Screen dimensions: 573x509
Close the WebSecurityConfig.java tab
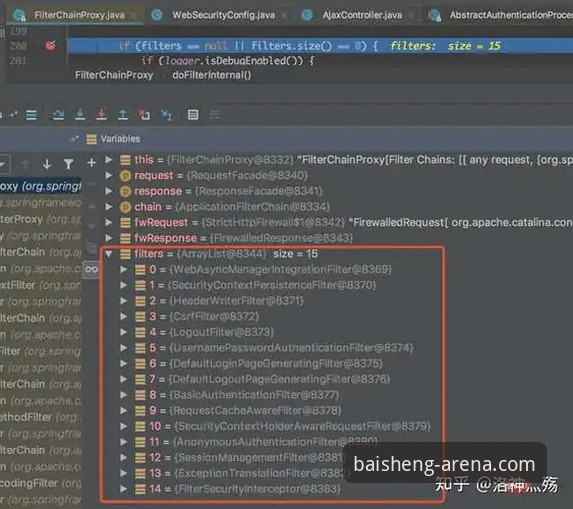[284, 15]
